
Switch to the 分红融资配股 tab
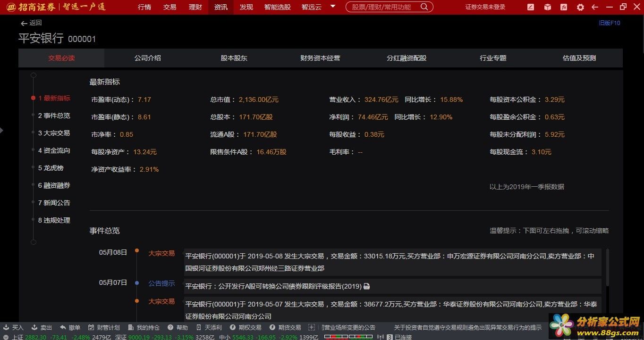pyautogui.click(x=407, y=58)
